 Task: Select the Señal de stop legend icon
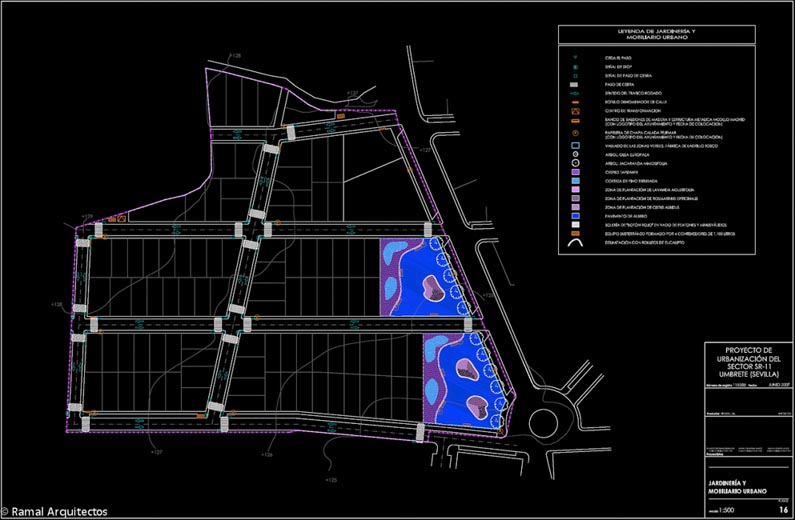(578, 67)
